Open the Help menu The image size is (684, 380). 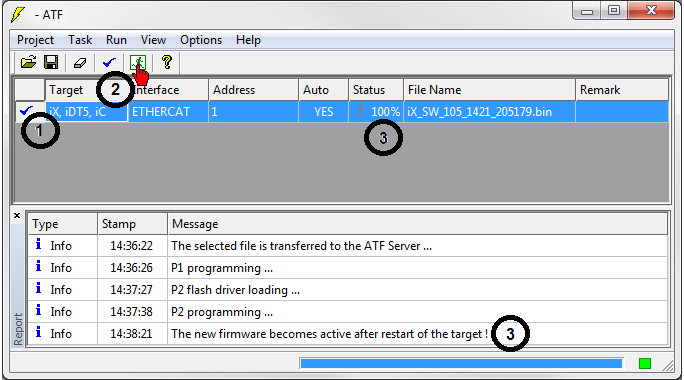pos(248,40)
